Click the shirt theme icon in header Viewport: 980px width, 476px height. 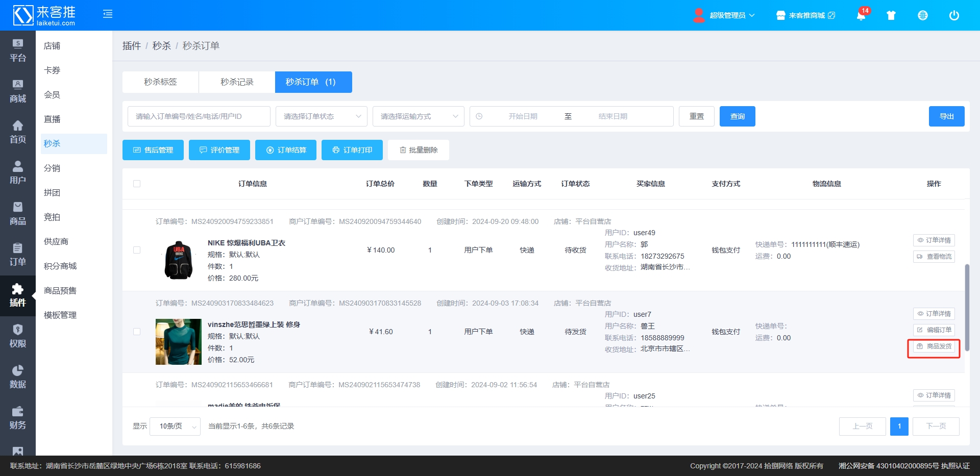891,15
